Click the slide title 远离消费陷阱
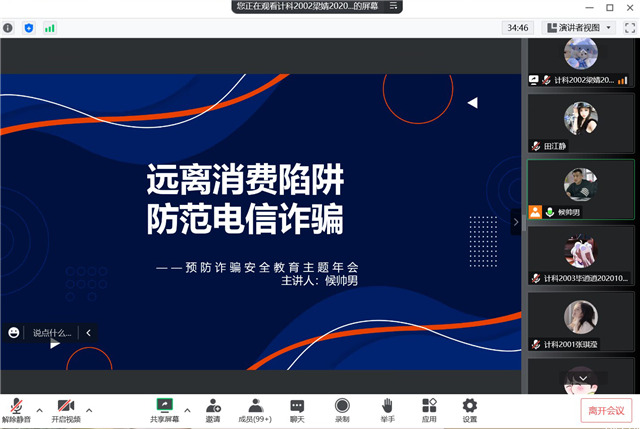Viewport: 640px width, 429px height. click(245, 180)
